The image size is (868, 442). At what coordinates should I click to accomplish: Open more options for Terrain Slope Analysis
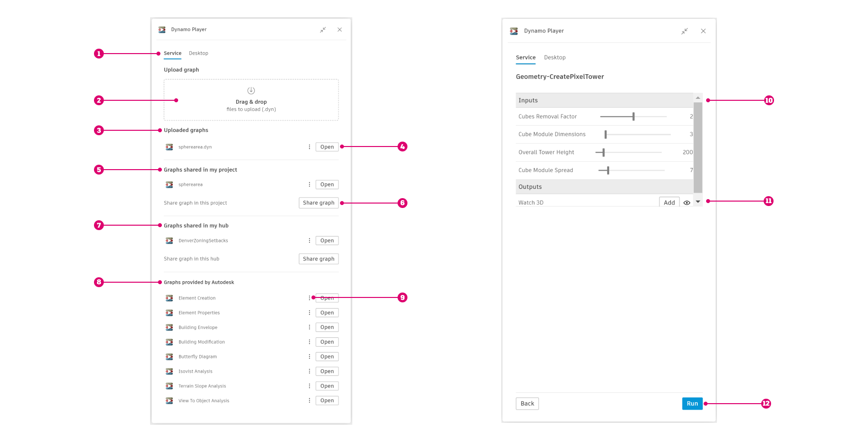coord(309,386)
